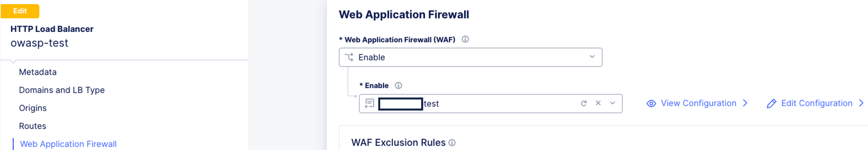Select Origins in the left navigation
The height and width of the screenshot is (150, 868).
click(x=33, y=108)
